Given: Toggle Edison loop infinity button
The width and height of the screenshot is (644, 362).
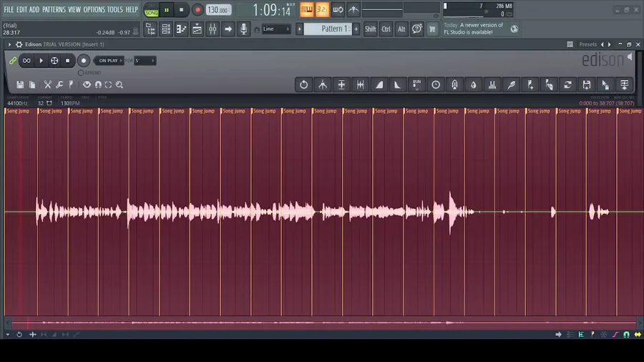Looking at the screenshot, I should (26, 61).
